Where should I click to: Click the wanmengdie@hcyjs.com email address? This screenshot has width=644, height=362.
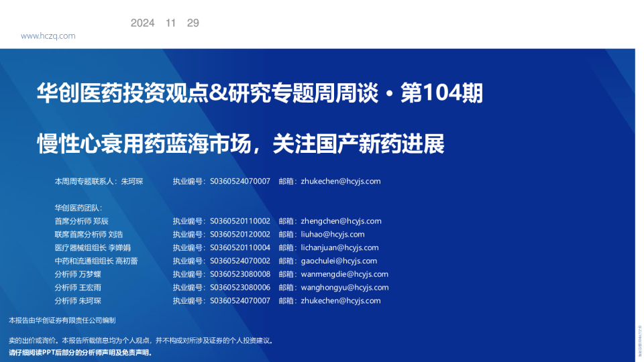[344, 274]
